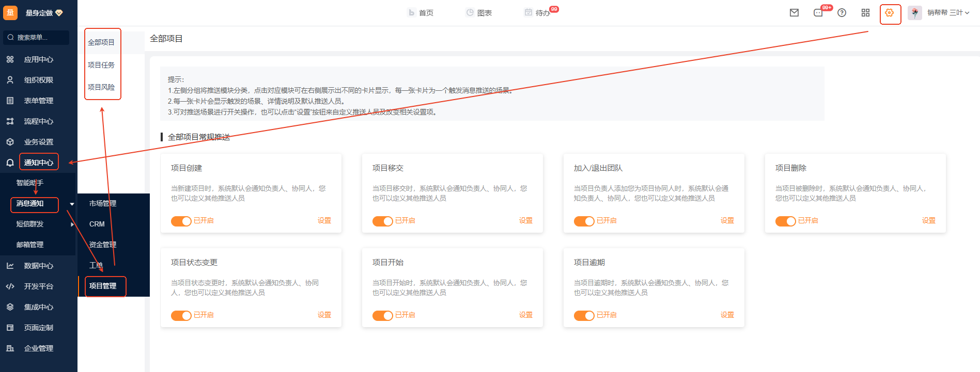This screenshot has width=980, height=372.
Task: Click the 数据中心 chart icon
Action: [x=10, y=266]
